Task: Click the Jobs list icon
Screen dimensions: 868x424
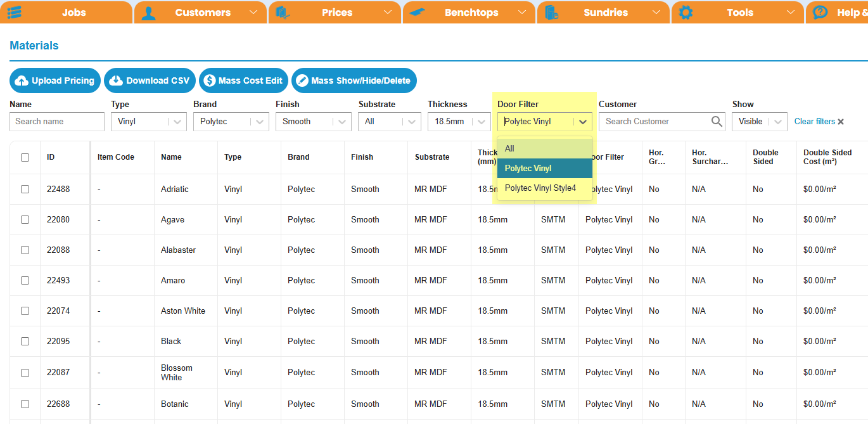Action: 15,12
